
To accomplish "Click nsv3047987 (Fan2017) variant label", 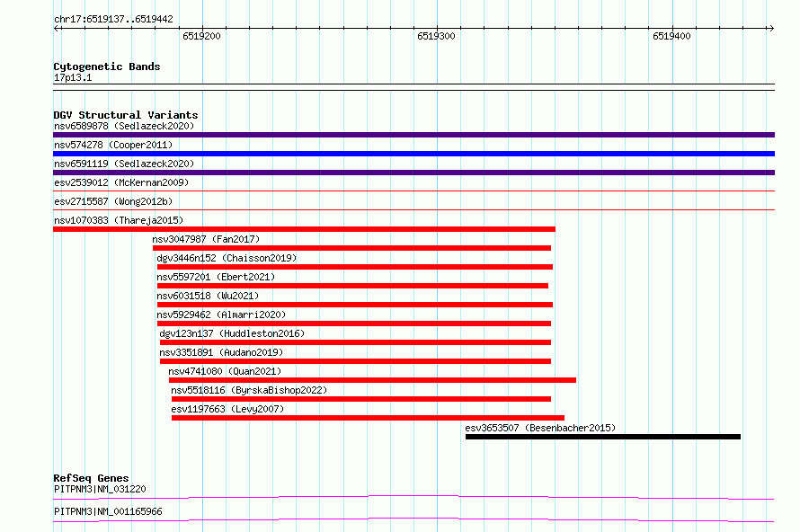I will pyautogui.click(x=206, y=239).
